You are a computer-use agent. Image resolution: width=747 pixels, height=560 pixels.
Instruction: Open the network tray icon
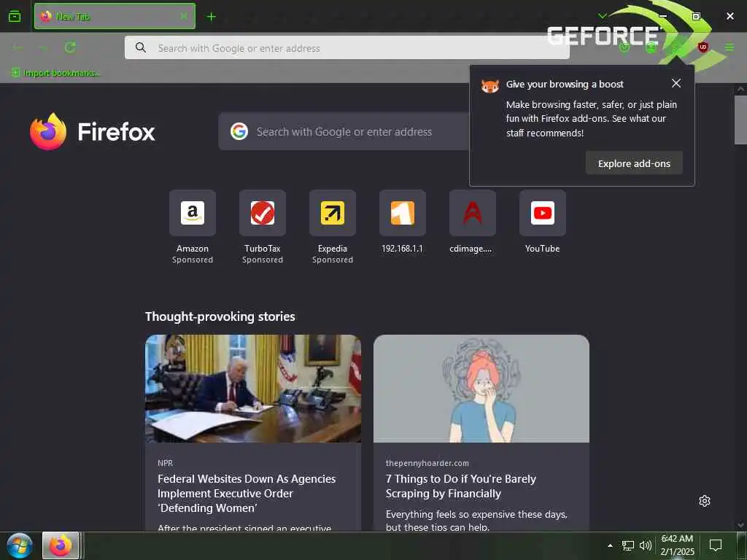coord(628,545)
